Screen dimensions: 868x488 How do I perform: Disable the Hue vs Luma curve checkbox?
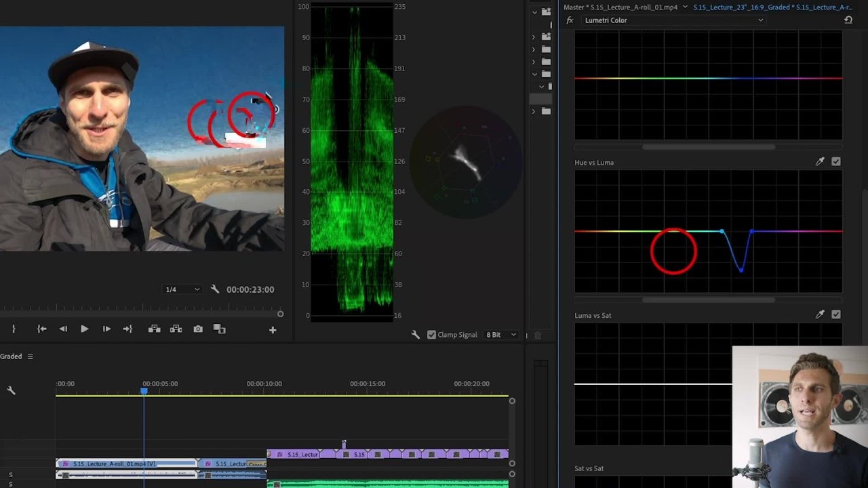tap(835, 162)
